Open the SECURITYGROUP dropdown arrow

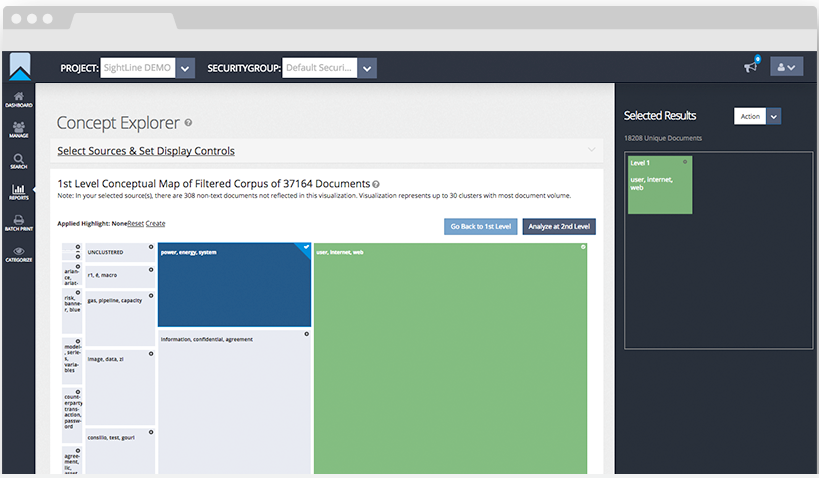[x=367, y=68]
